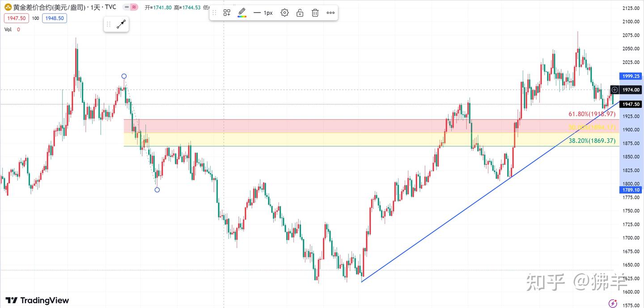This screenshot has width=644, height=308.
Task: Select the lower blue circle anchor point
Action: tap(157, 190)
